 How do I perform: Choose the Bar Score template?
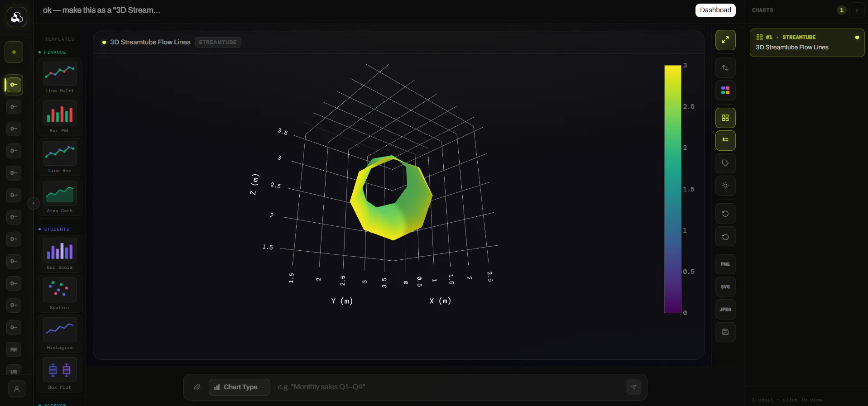click(60, 253)
